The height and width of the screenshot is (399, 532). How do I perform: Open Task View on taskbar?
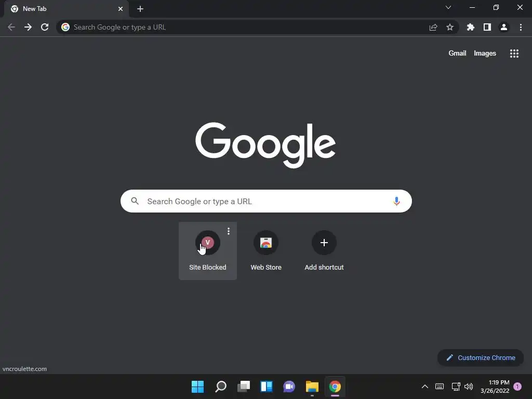tap(244, 387)
